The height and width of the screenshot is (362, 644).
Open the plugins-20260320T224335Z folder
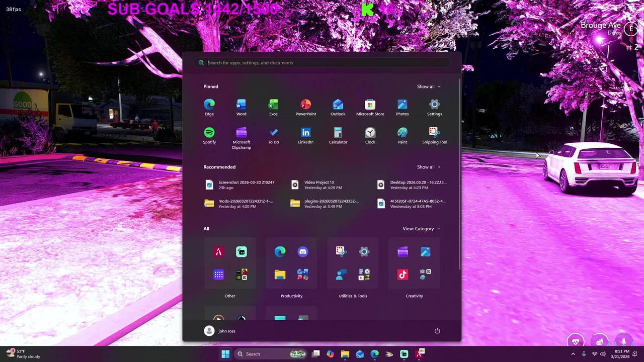pyautogui.click(x=326, y=204)
